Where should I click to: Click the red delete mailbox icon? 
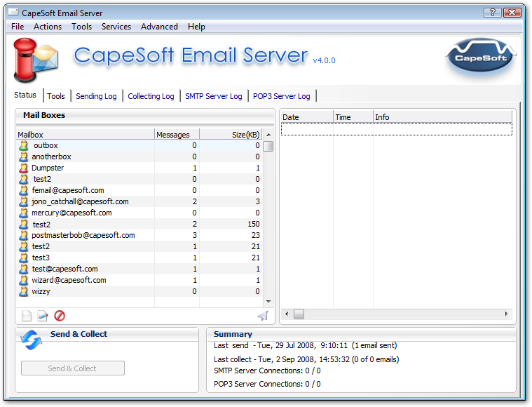(60, 316)
